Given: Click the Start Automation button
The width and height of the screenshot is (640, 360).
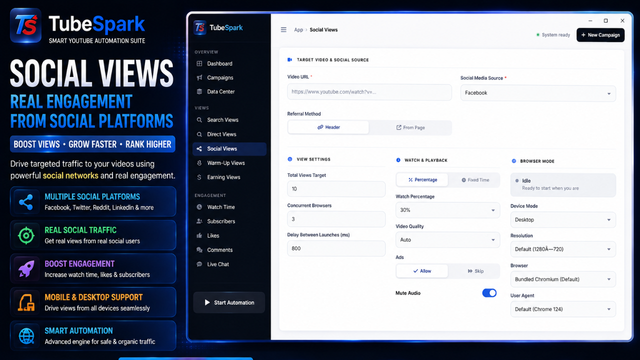Looking at the screenshot, I should pyautogui.click(x=229, y=302).
